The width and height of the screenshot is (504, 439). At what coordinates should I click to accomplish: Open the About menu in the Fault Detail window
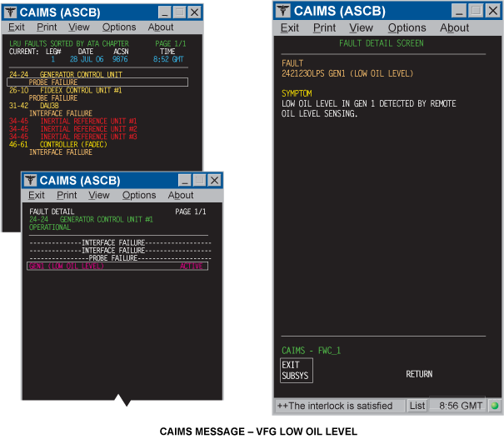(181, 195)
